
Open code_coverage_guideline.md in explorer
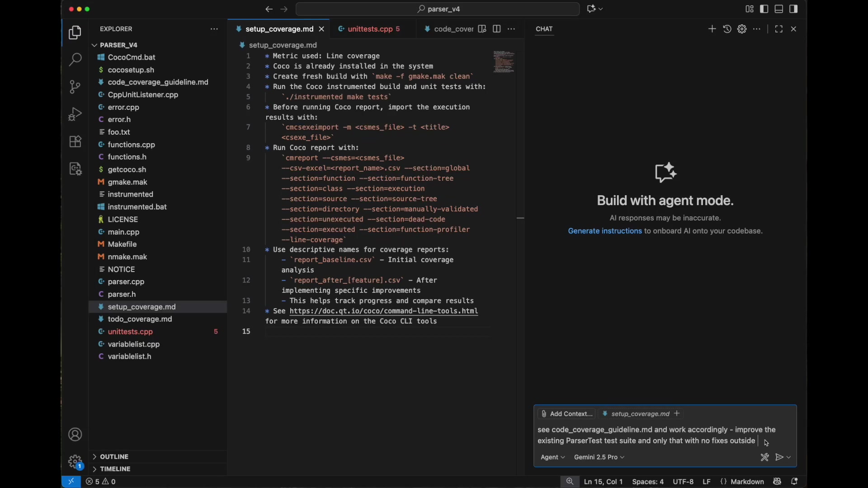tap(158, 82)
